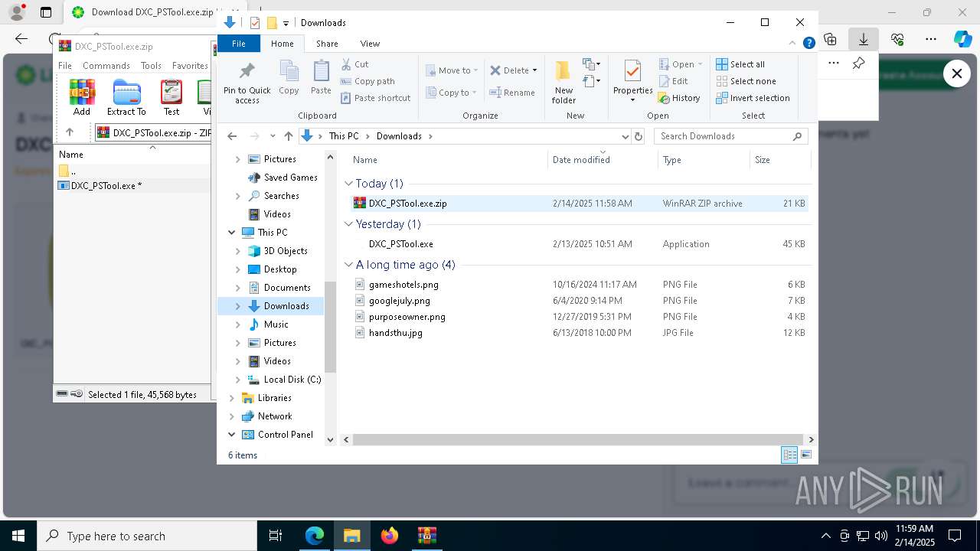Viewport: 980px width, 551px height.
Task: Click Invert selection
Action: coord(753,98)
